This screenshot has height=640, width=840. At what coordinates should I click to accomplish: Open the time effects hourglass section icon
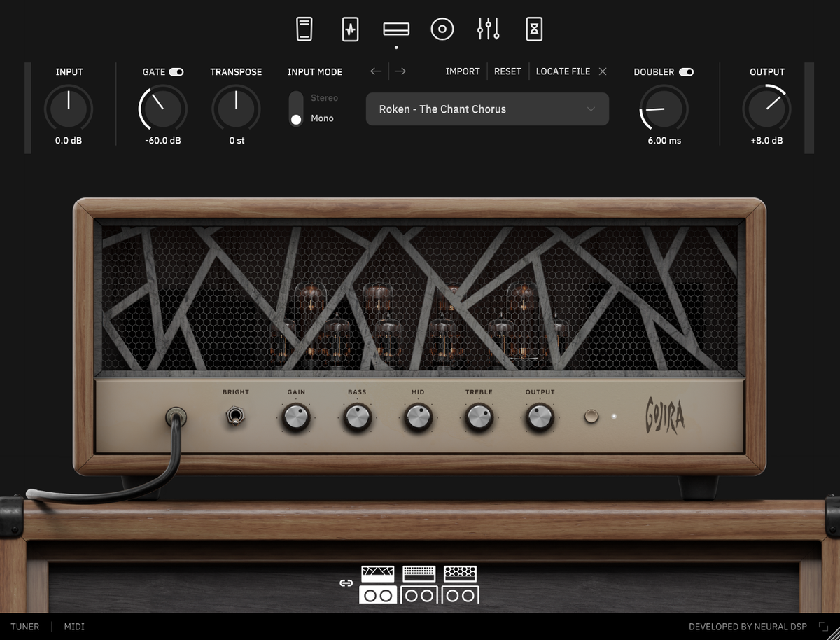tap(535, 29)
